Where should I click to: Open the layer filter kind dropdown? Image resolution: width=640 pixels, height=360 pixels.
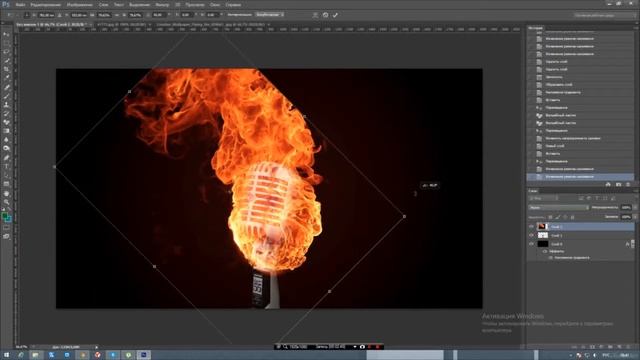(544, 198)
